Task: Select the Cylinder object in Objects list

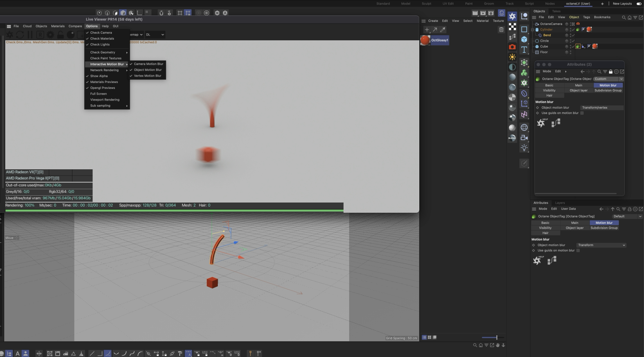Action: (x=546, y=30)
